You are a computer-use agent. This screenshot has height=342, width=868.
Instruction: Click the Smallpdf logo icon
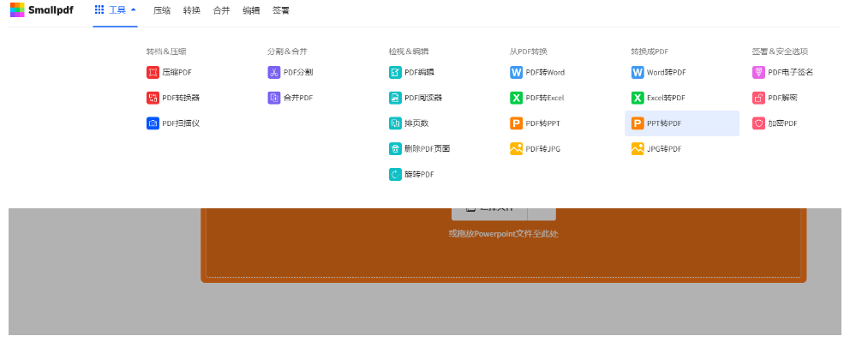coord(17,9)
